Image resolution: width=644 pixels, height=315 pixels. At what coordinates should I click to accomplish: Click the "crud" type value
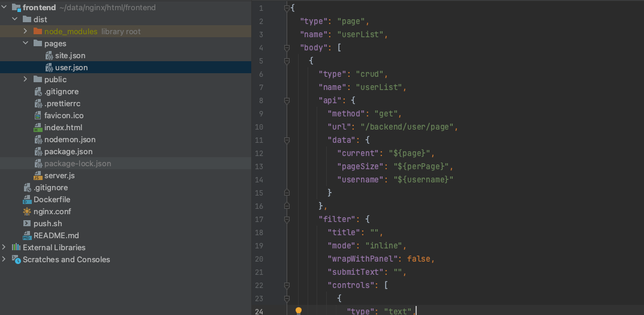click(369, 74)
